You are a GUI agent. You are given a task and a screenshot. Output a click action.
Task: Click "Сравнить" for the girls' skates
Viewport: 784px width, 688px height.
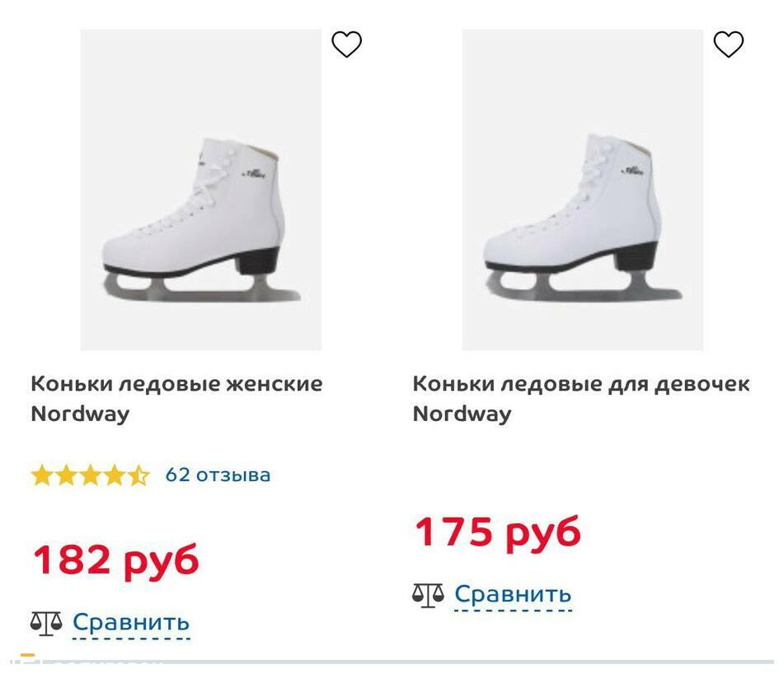click(513, 593)
